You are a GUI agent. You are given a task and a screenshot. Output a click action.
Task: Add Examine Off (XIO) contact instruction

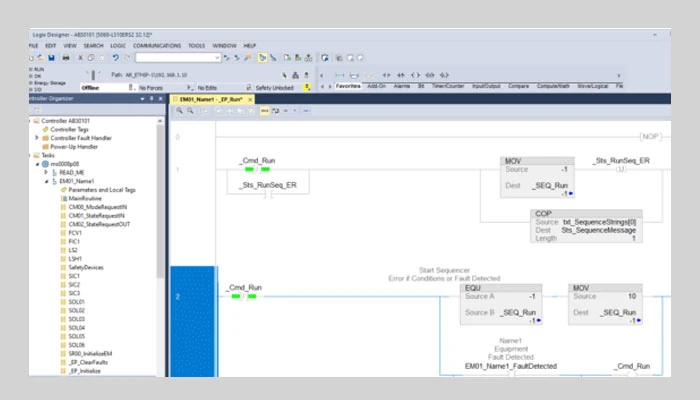[x=401, y=75]
